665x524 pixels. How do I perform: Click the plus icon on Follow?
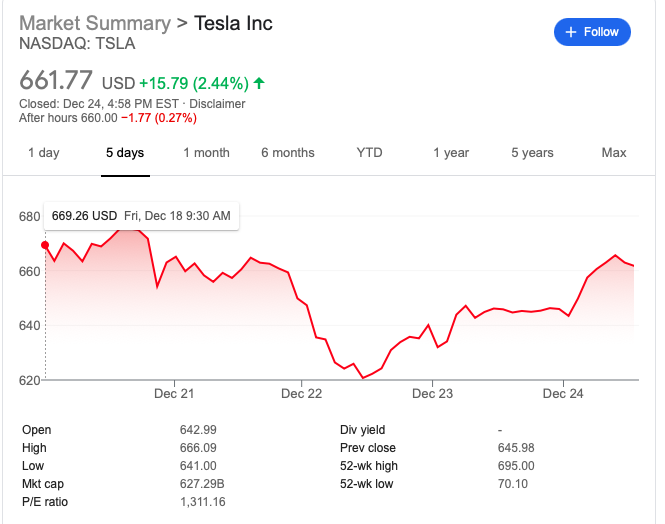pos(571,32)
